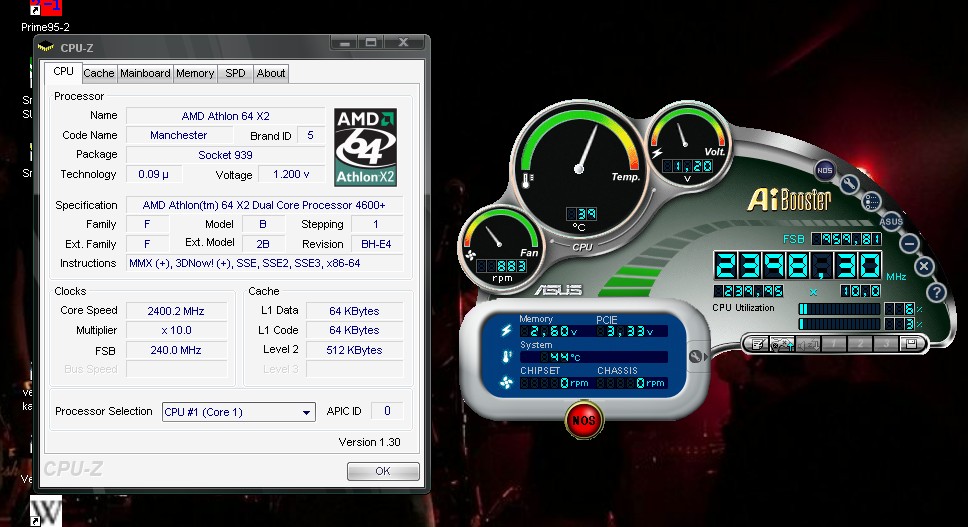Click the Name field showing AMD Athlon 64 X2
Image resolution: width=968 pixels, height=527 pixels.
pos(225,116)
